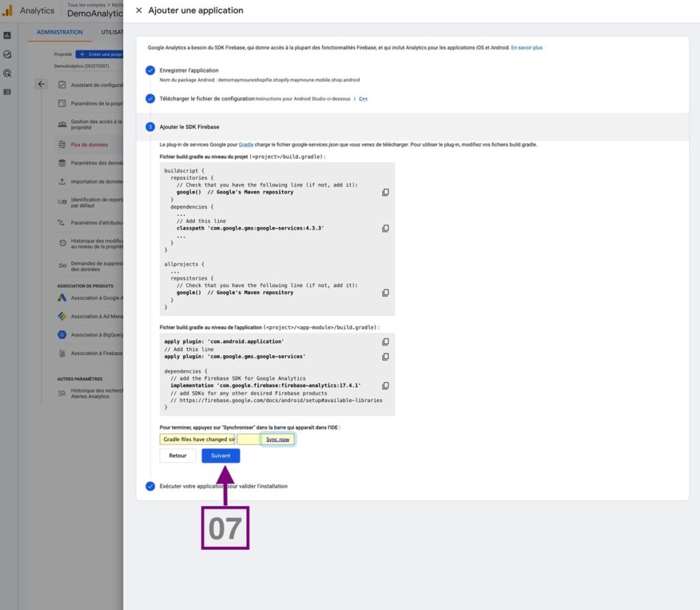Screen dimensions: 700x610
Task: Click the Configure table icon in sidebar
Action: click(7, 92)
